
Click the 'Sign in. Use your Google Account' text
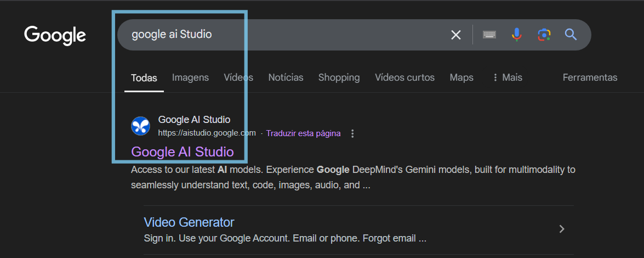(x=285, y=238)
